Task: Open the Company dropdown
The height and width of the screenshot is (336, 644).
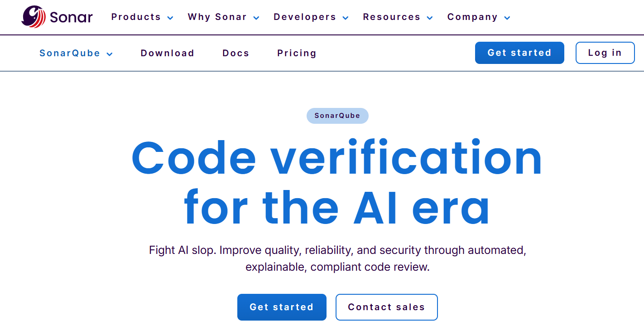Action: click(x=474, y=17)
